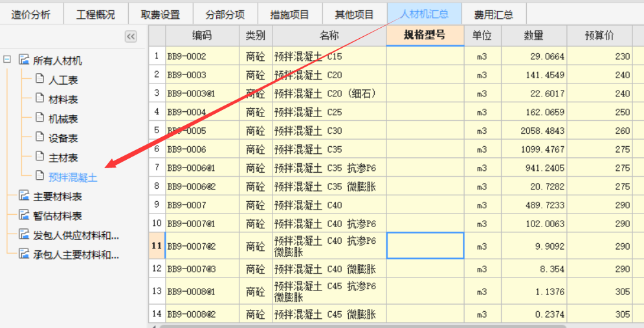Image resolution: width=644 pixels, height=328 pixels.
Task: Click the document icon beside 机械表
Action: point(39,117)
